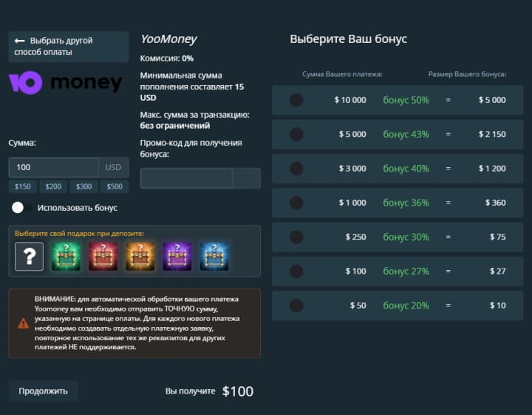This screenshot has height=415, width=532.
Task: Select the $1 000 bonus 36% radio
Action: tap(296, 203)
